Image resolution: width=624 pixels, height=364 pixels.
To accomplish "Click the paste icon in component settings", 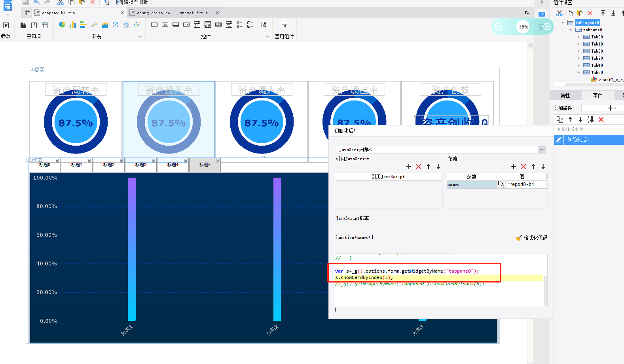I will 580,13.
